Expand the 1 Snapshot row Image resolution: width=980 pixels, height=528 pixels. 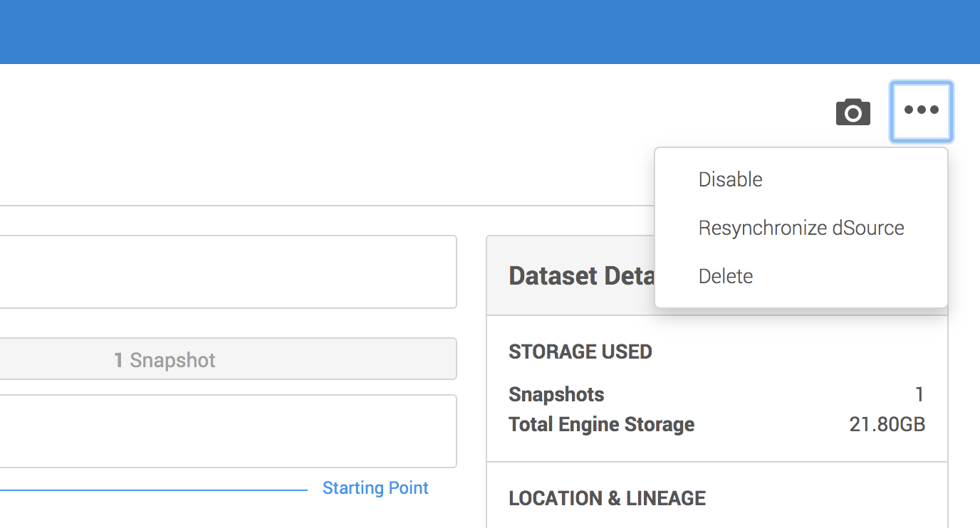tap(165, 359)
